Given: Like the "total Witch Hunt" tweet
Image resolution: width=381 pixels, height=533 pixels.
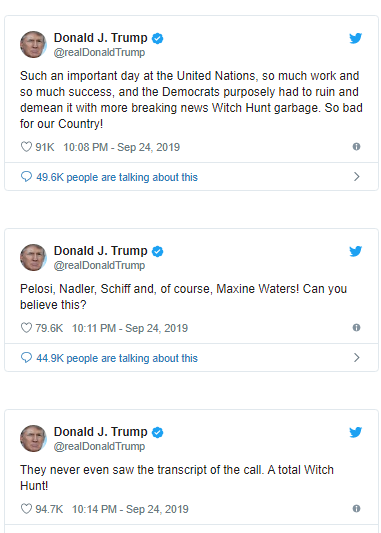Looking at the screenshot, I should [26, 509].
